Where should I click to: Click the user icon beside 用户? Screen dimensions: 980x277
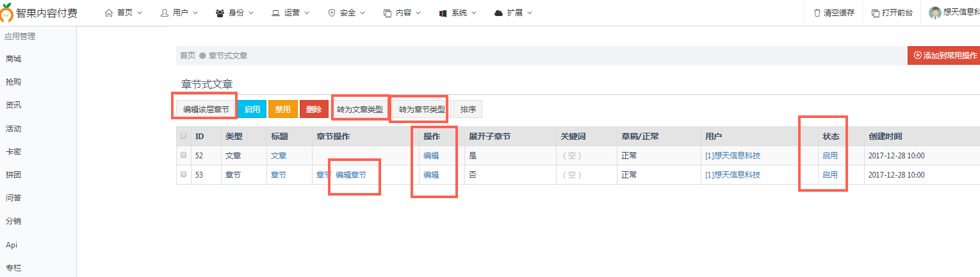(x=164, y=13)
